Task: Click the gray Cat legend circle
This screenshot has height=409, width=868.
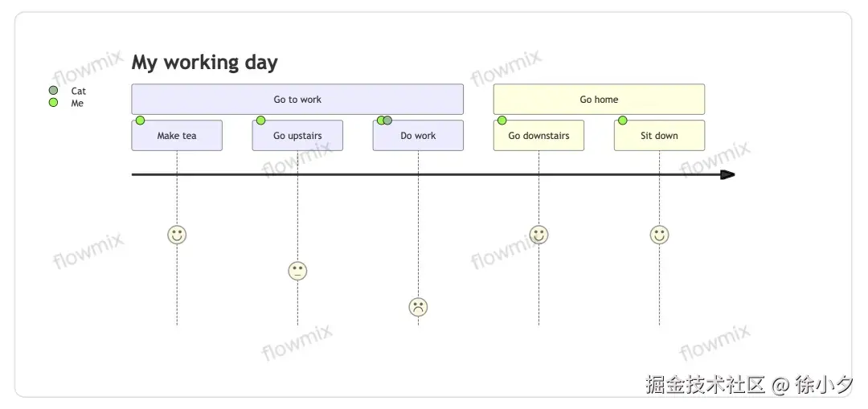Action: [54, 91]
